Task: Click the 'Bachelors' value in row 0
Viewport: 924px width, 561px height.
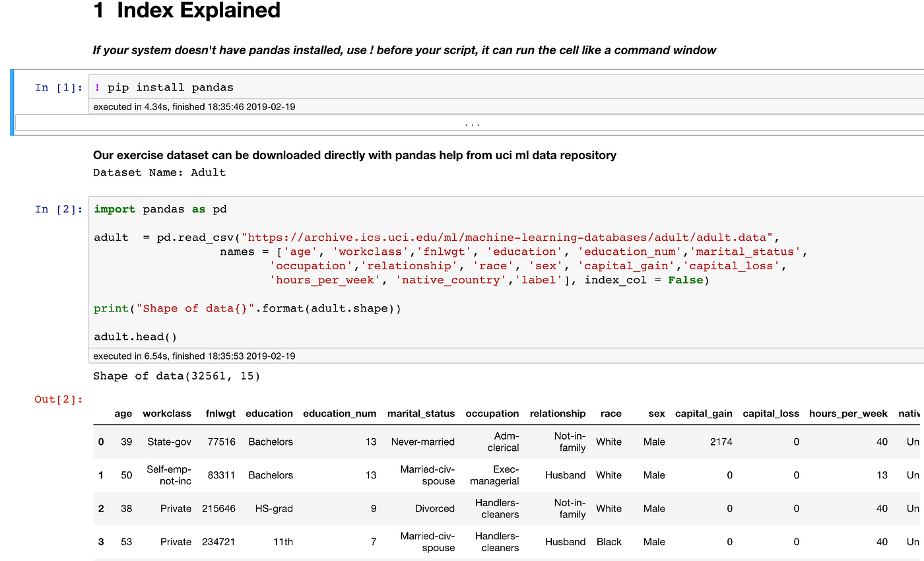Action: coord(270,442)
